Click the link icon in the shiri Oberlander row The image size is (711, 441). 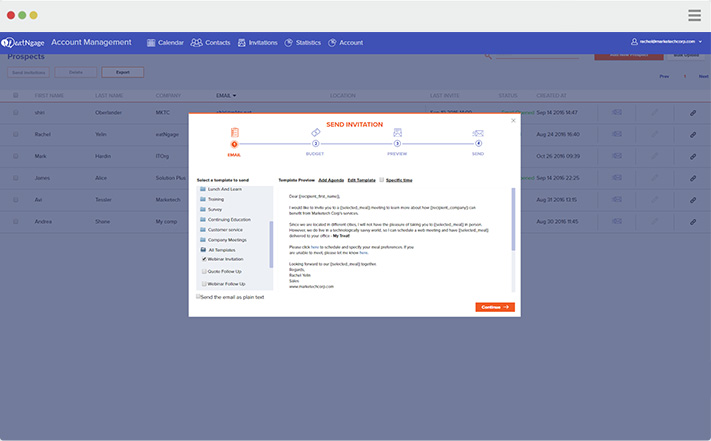point(693,113)
